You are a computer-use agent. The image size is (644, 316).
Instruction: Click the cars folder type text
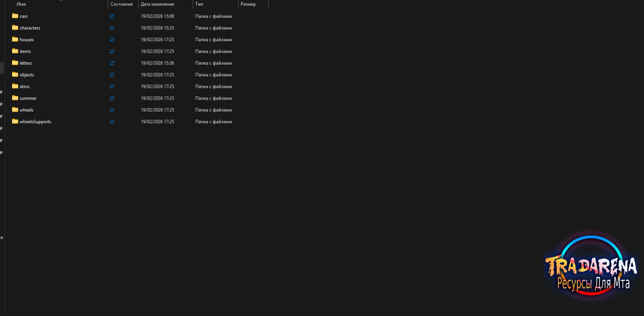point(213,16)
